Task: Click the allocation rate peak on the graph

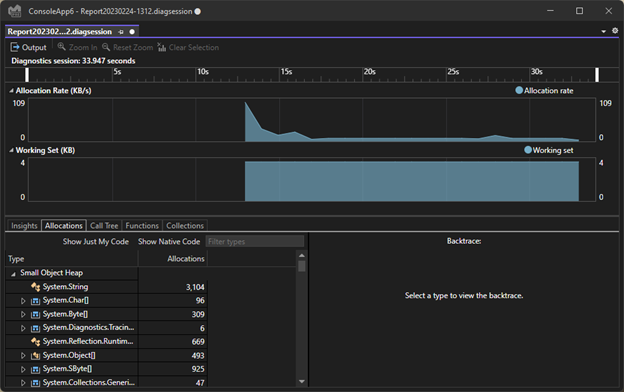Action: 246,103
